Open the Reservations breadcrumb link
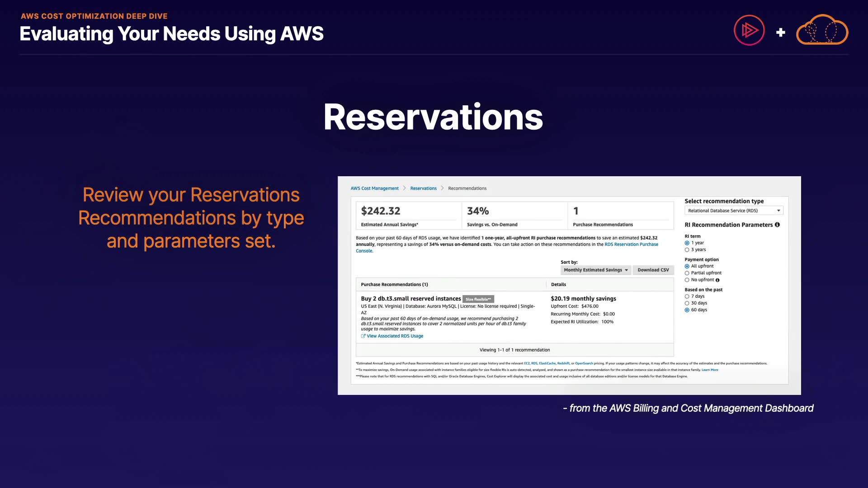The height and width of the screenshot is (488, 868). click(x=423, y=188)
